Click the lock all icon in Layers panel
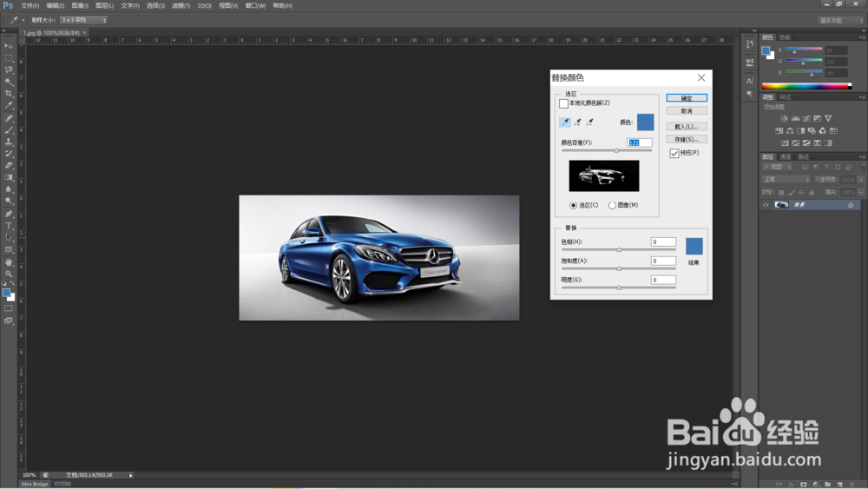Screen dimensions: 868x489 [x=812, y=192]
